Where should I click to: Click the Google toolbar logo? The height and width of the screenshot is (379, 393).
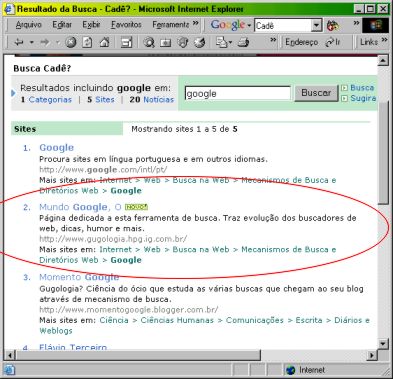click(x=228, y=25)
